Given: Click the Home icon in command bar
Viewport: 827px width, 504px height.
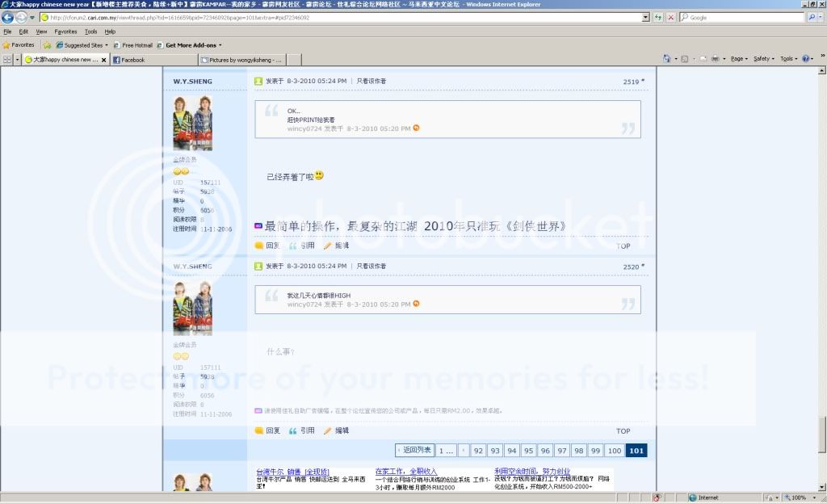Looking at the screenshot, I should click(x=666, y=59).
